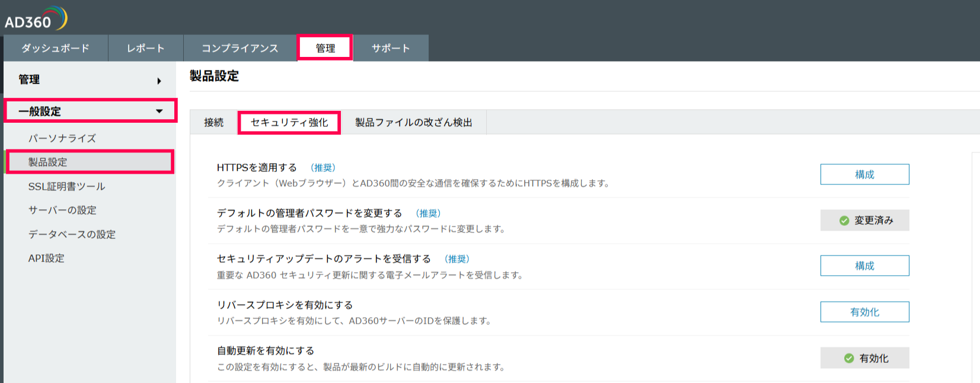Click 有効化 button for reverse proxy

click(864, 312)
